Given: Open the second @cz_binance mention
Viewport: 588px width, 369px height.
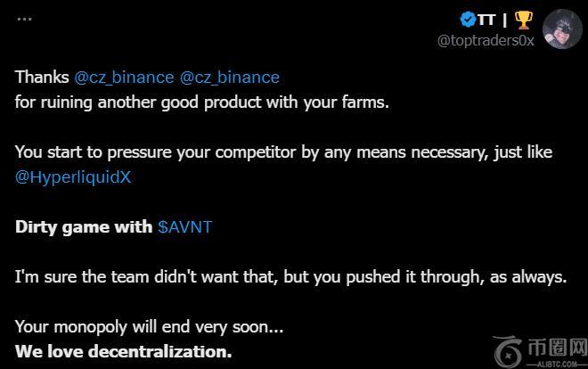Looking at the screenshot, I should (x=230, y=78).
